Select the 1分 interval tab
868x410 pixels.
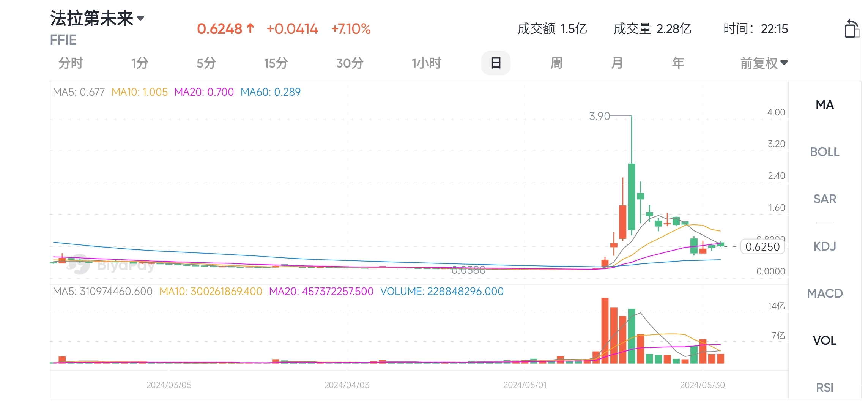[x=140, y=63]
